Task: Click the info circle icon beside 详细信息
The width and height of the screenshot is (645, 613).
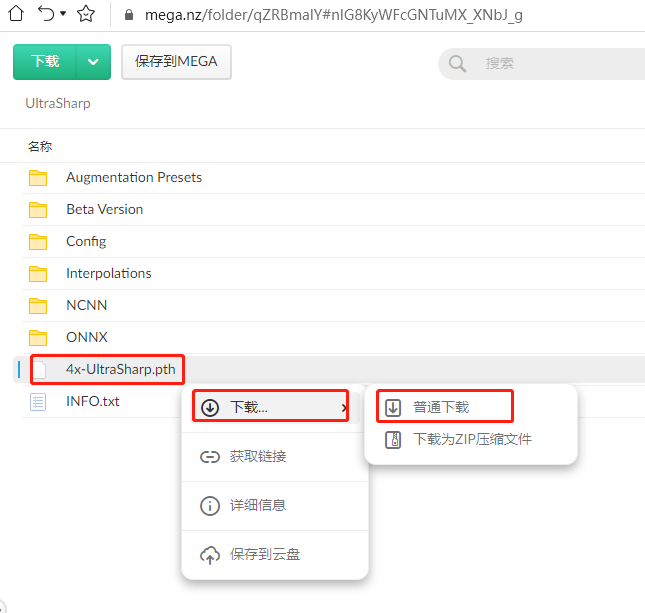Action: [x=210, y=506]
